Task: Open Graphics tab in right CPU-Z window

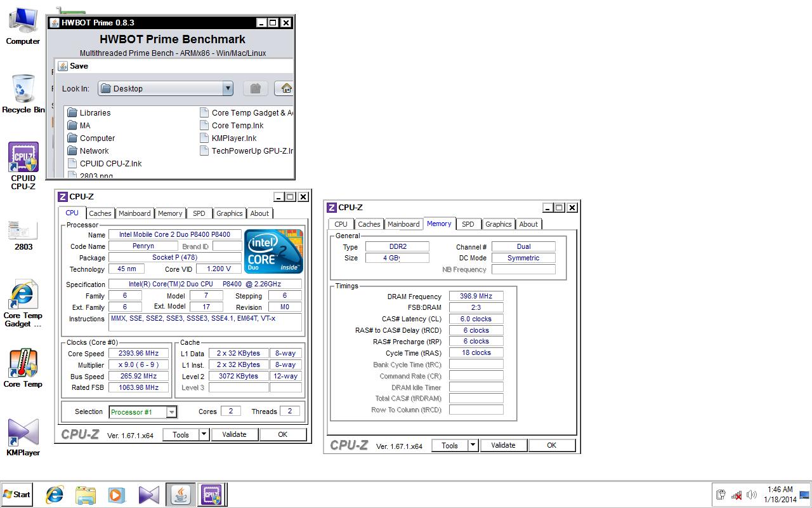Action: click(498, 224)
